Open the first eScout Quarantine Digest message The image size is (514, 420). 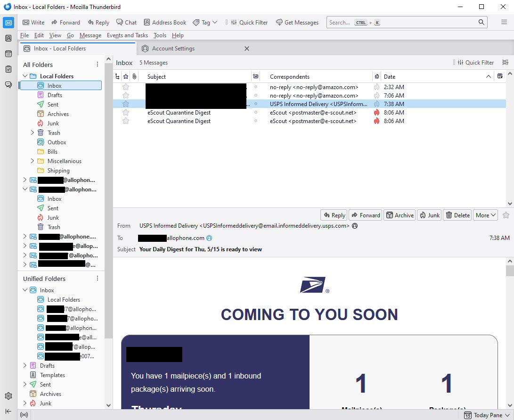point(310,113)
